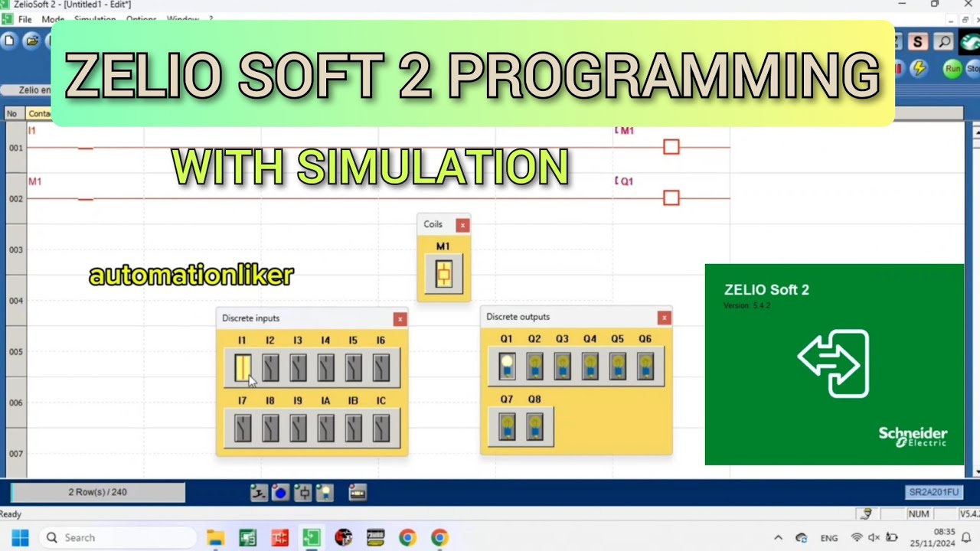Click the taskbar Search box
Viewport: 980px width, 551px height.
point(117,538)
